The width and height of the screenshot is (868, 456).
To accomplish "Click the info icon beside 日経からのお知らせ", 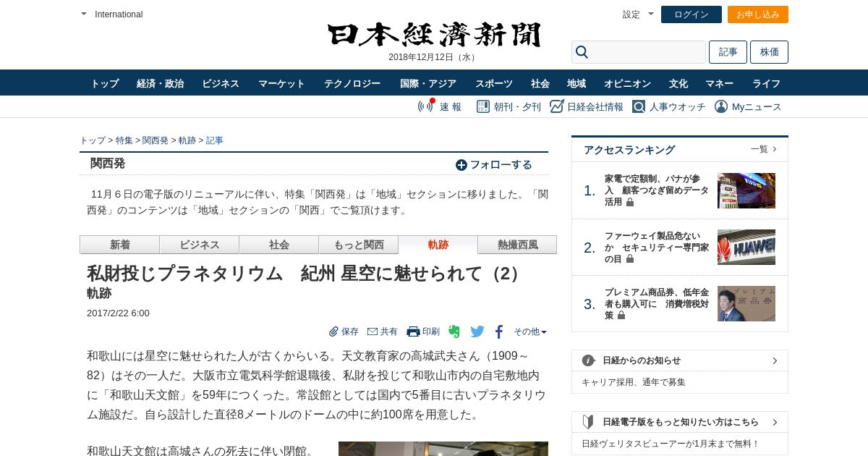I will pos(589,360).
